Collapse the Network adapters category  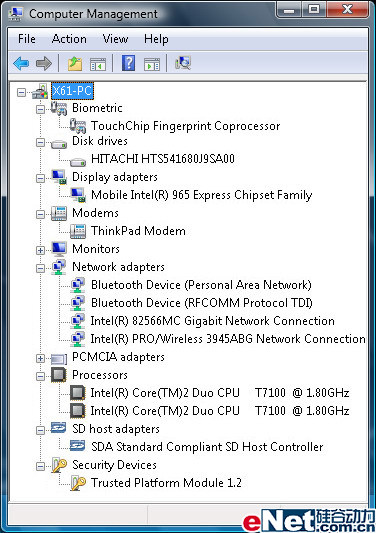(x=40, y=268)
